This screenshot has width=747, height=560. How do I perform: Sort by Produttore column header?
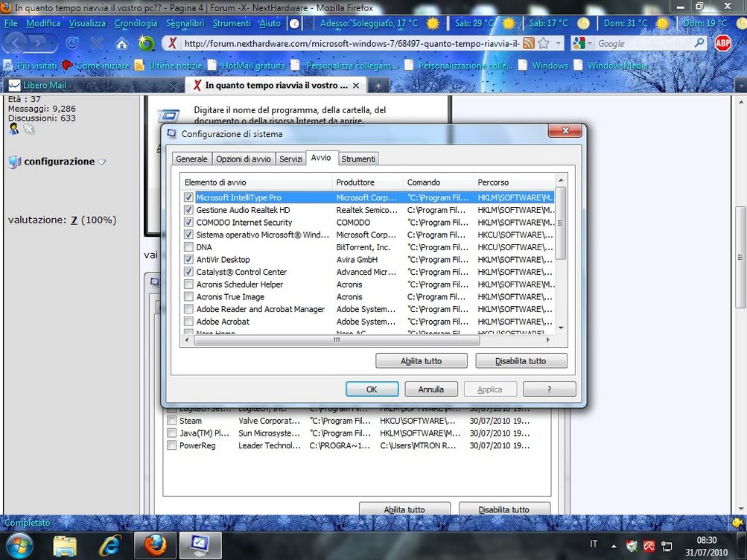(367, 182)
